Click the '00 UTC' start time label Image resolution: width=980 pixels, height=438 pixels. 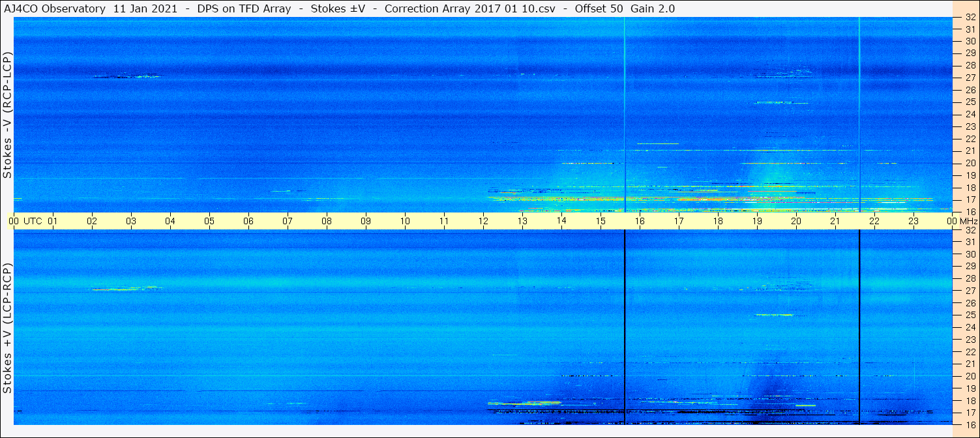click(x=25, y=221)
